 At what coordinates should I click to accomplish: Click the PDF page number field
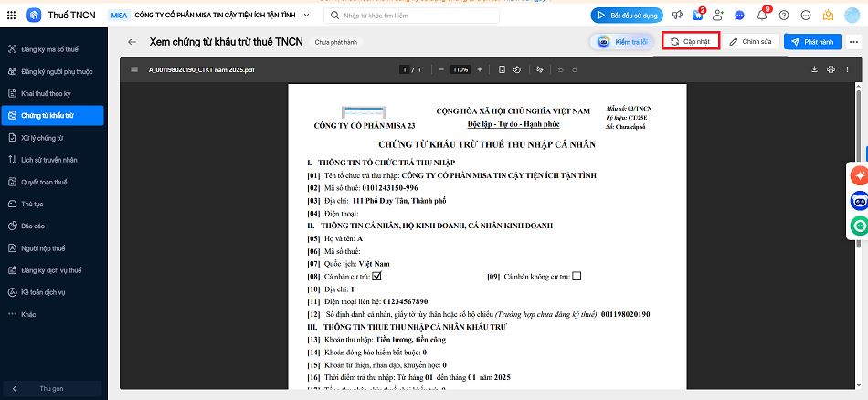click(x=405, y=69)
